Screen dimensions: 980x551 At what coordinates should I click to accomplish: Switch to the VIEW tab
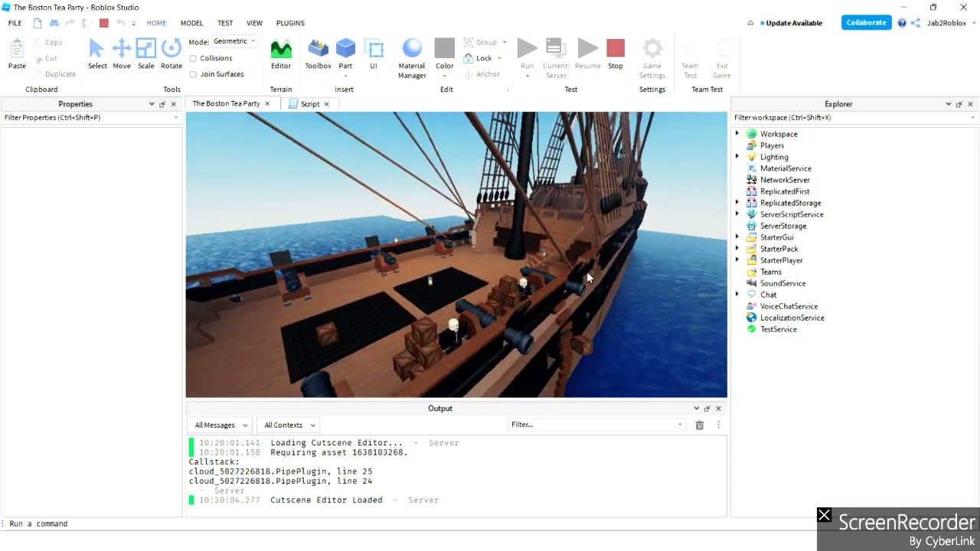pos(254,23)
